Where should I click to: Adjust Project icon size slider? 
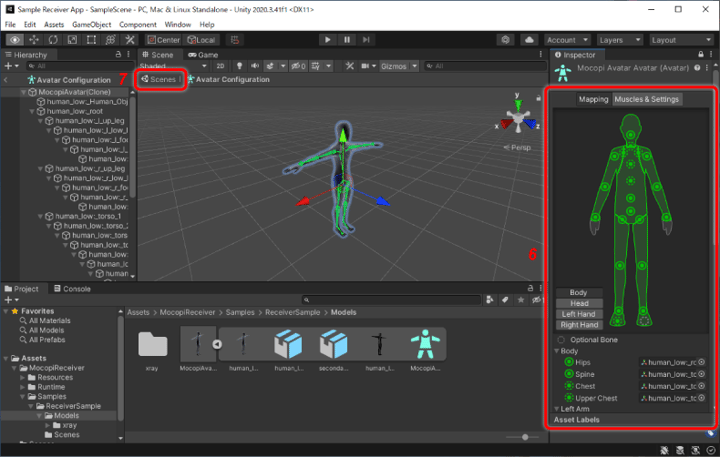525,437
